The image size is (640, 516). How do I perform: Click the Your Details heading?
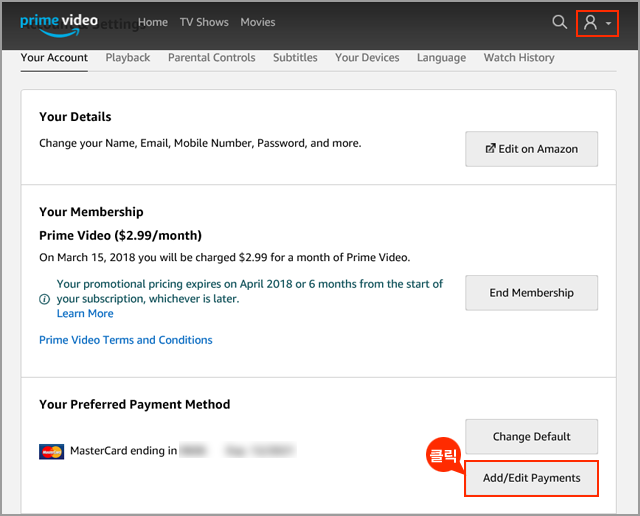click(75, 117)
